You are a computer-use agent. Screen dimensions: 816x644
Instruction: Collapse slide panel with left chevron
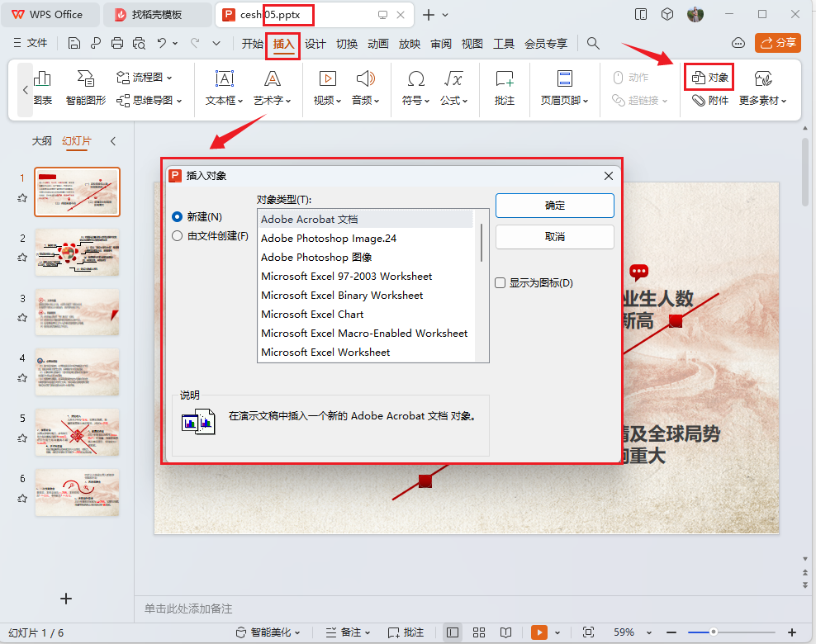[113, 141]
